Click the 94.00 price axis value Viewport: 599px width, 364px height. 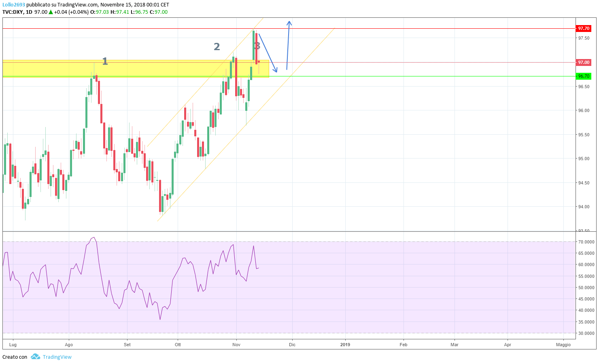click(584, 207)
